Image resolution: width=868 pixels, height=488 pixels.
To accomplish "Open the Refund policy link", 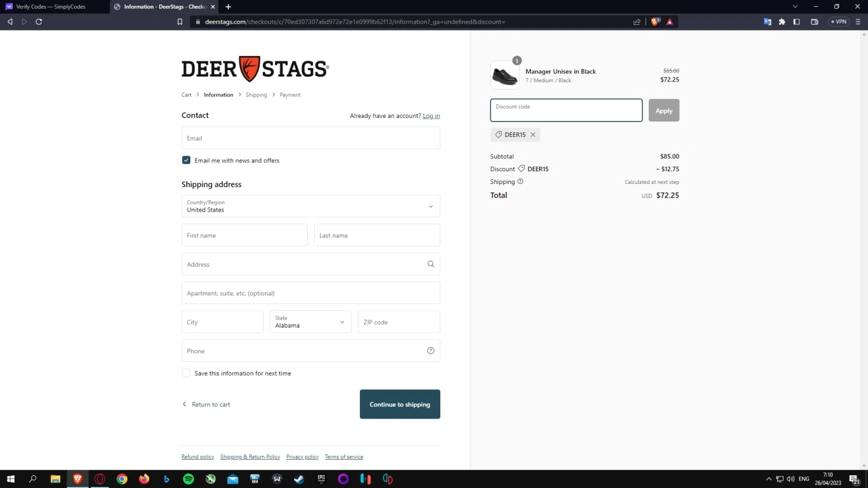I will [x=198, y=457].
